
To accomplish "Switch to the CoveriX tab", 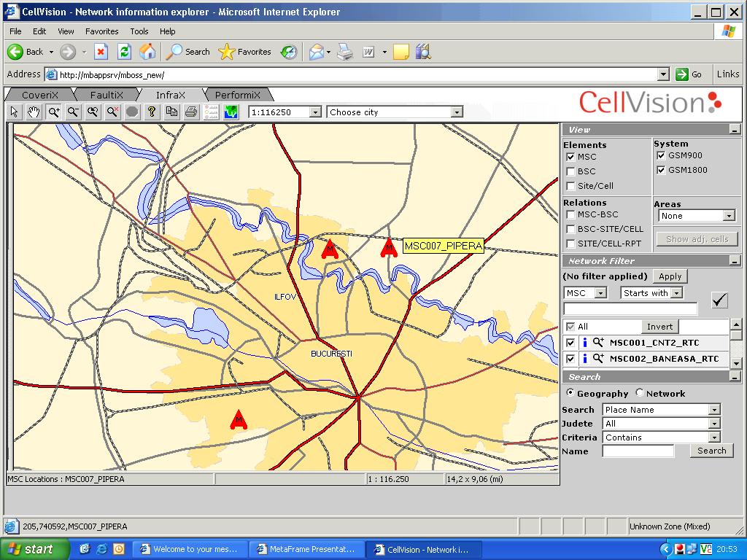I will [x=40, y=95].
